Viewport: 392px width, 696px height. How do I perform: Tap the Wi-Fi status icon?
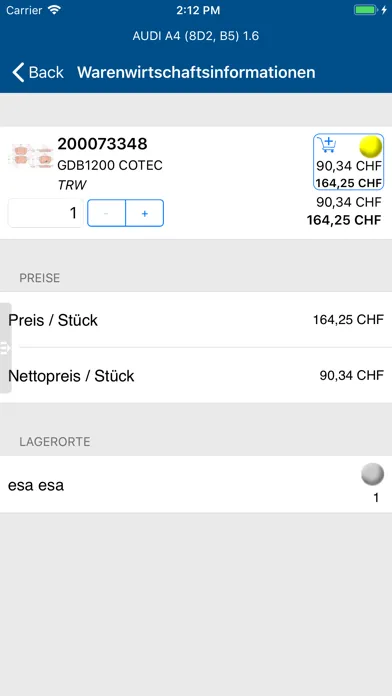(54, 11)
